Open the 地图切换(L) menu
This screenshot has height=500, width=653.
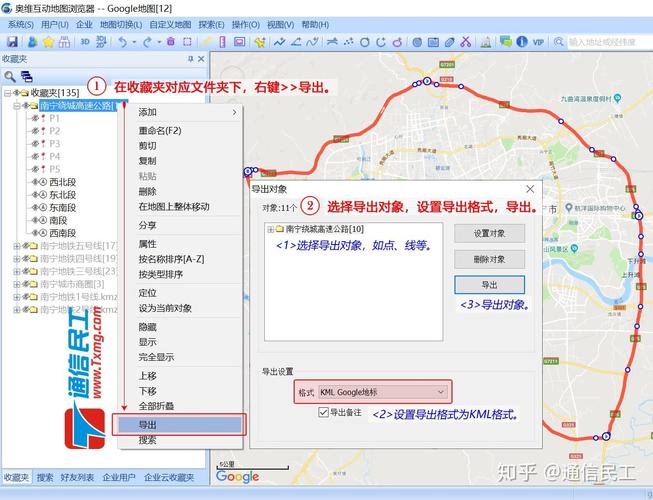120,24
